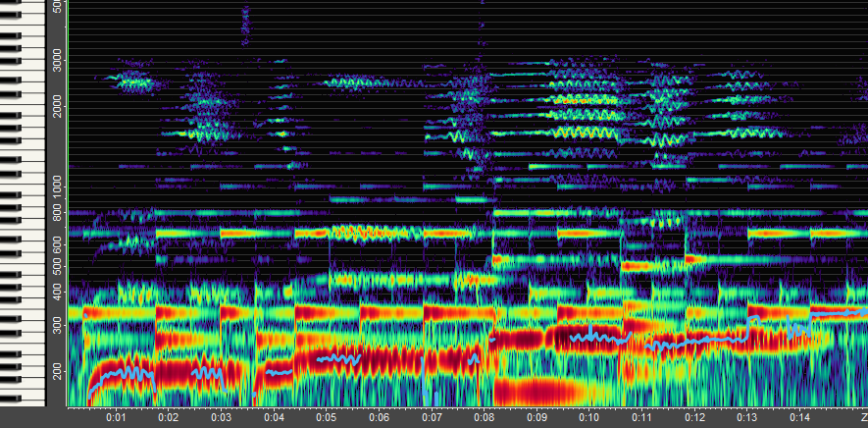Viewport: 868px width, 428px height.
Task: Click the 500 label below the 600 mark
Action: 57,267
